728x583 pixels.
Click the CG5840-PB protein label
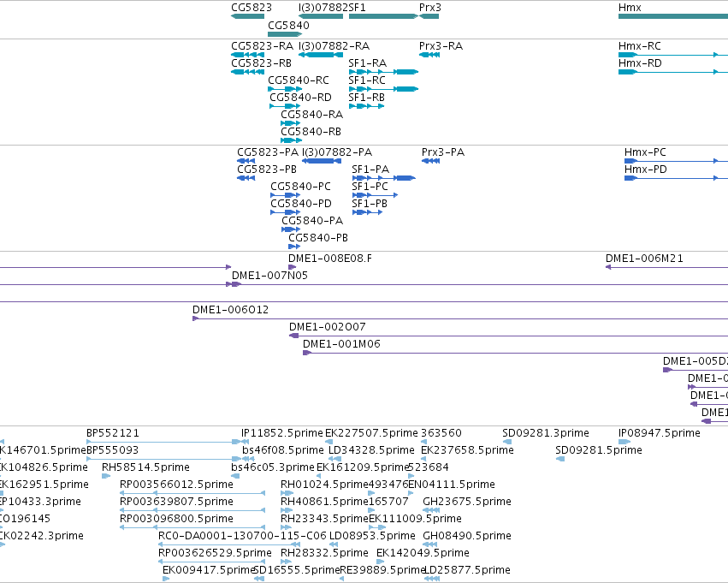click(318, 238)
